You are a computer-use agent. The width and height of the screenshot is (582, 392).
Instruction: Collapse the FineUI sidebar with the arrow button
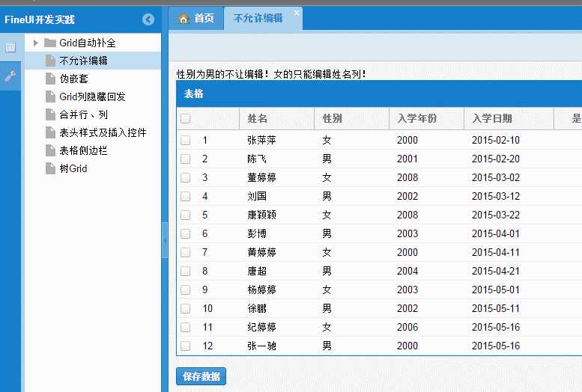[x=148, y=19]
